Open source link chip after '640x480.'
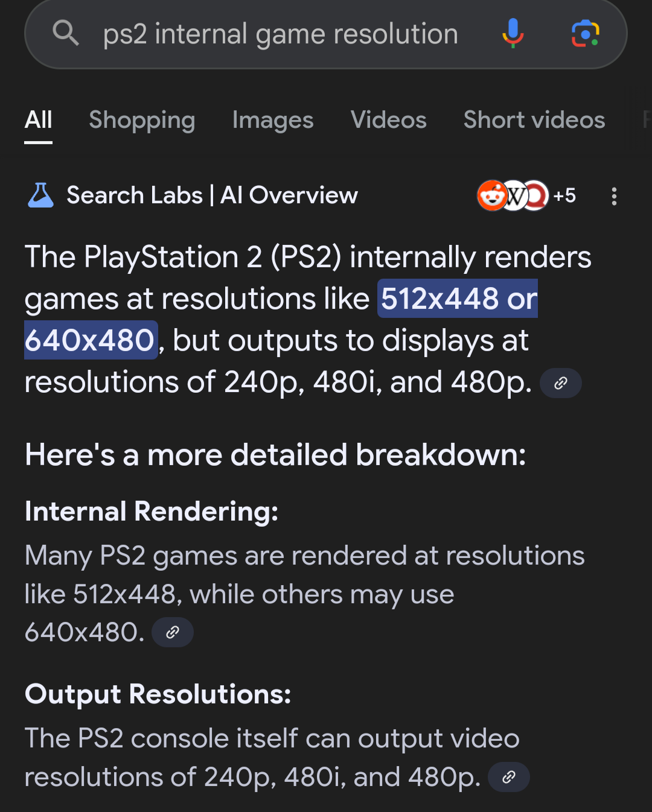652x812 pixels. (x=173, y=632)
